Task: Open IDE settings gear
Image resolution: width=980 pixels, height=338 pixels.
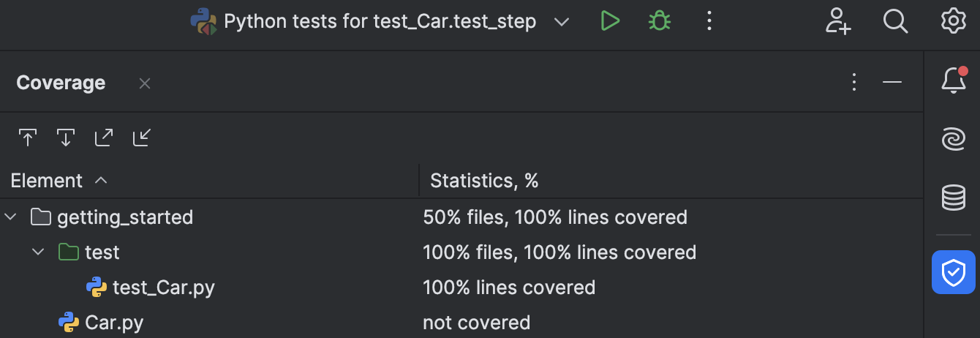Action: coord(953,21)
